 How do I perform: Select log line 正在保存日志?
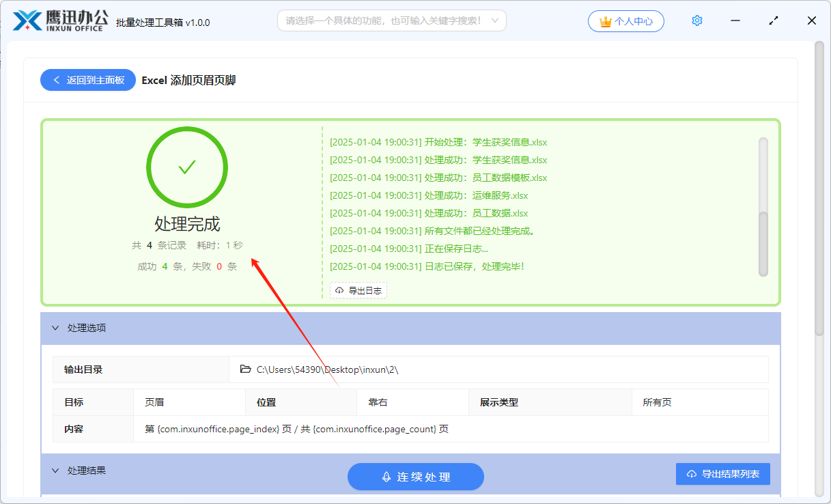409,249
